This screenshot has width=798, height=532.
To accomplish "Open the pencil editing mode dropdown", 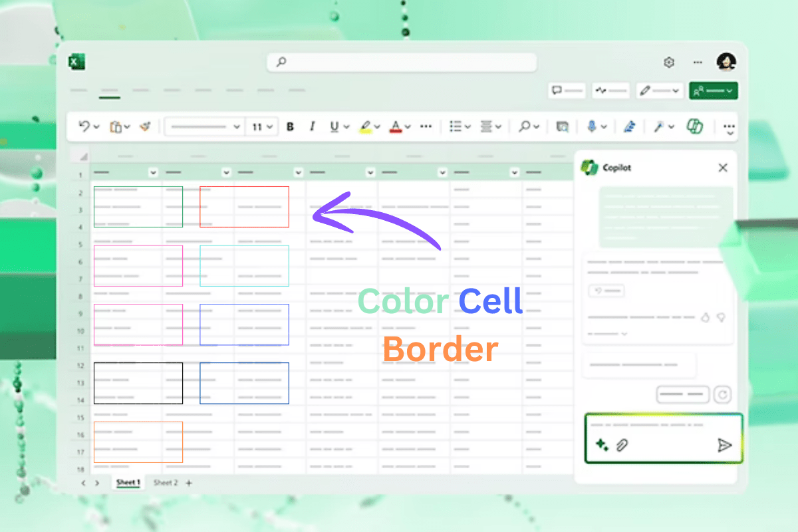I will 660,90.
